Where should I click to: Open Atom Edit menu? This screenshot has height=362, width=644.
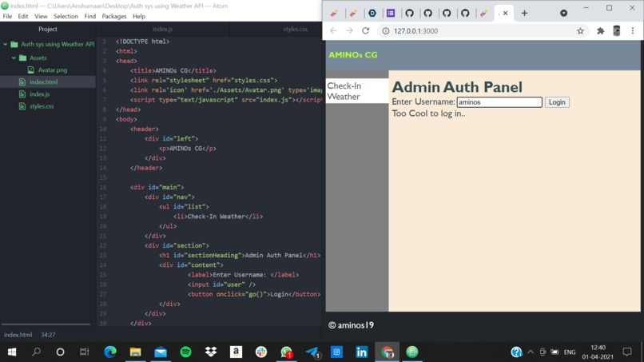pos(23,17)
